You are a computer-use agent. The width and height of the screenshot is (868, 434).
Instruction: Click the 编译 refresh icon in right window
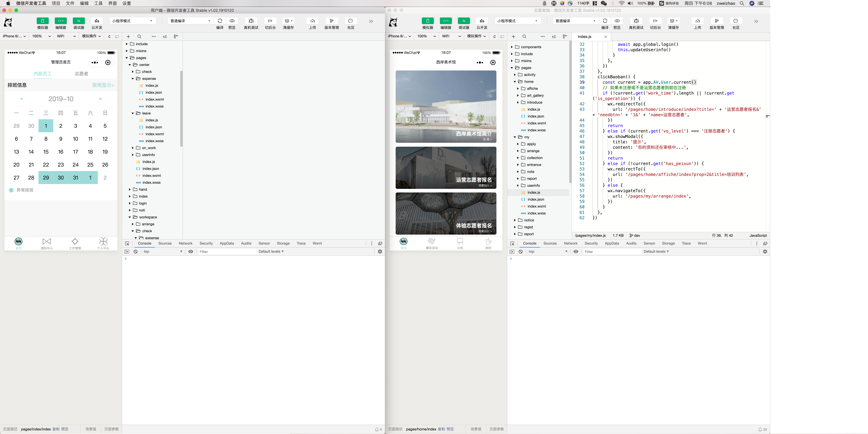coord(605,21)
